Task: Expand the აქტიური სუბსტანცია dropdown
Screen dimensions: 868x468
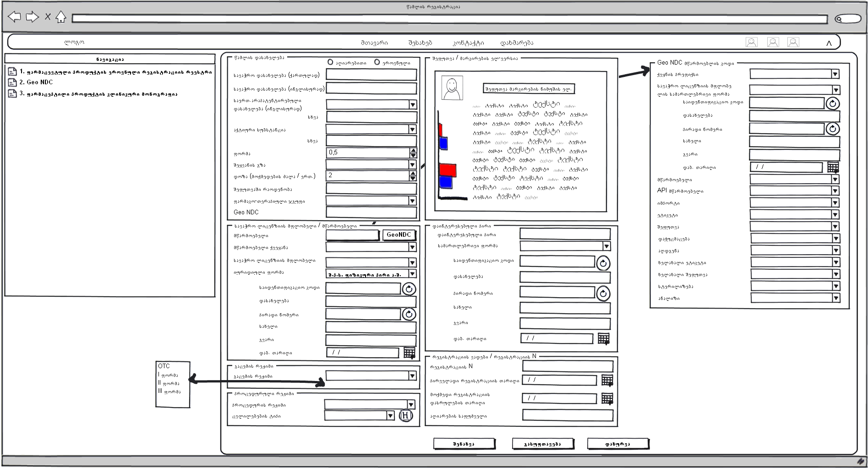Action: pos(412,130)
